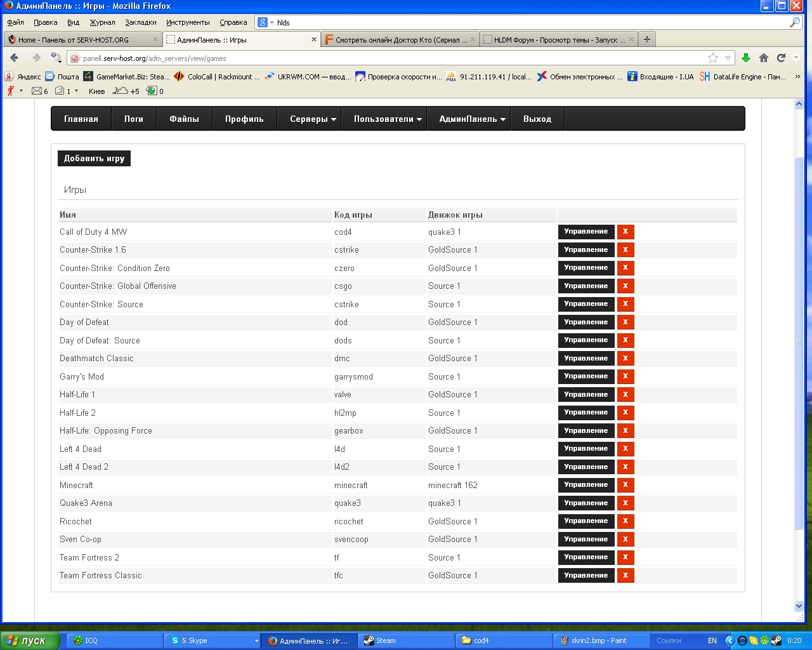Click the Firefox home icon

[764, 58]
